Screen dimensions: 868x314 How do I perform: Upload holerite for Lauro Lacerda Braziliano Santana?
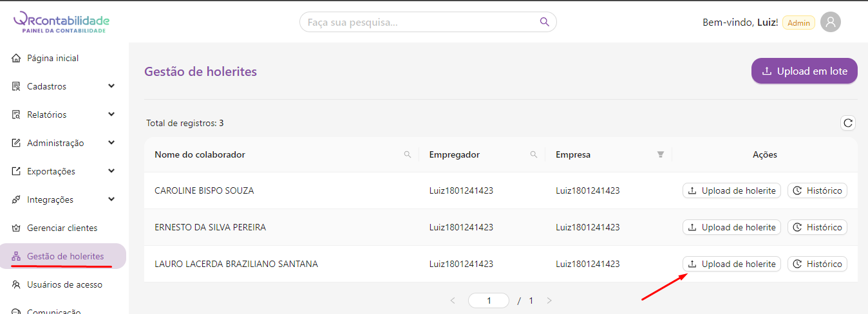coord(731,264)
